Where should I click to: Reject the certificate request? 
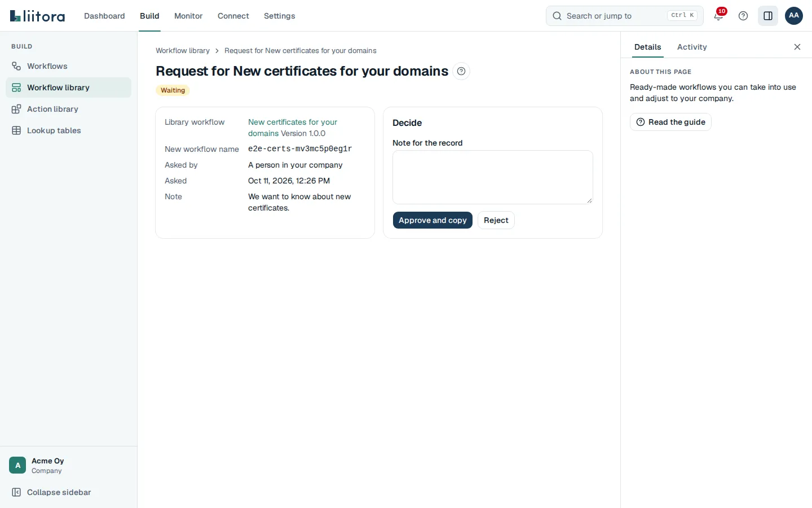point(496,220)
